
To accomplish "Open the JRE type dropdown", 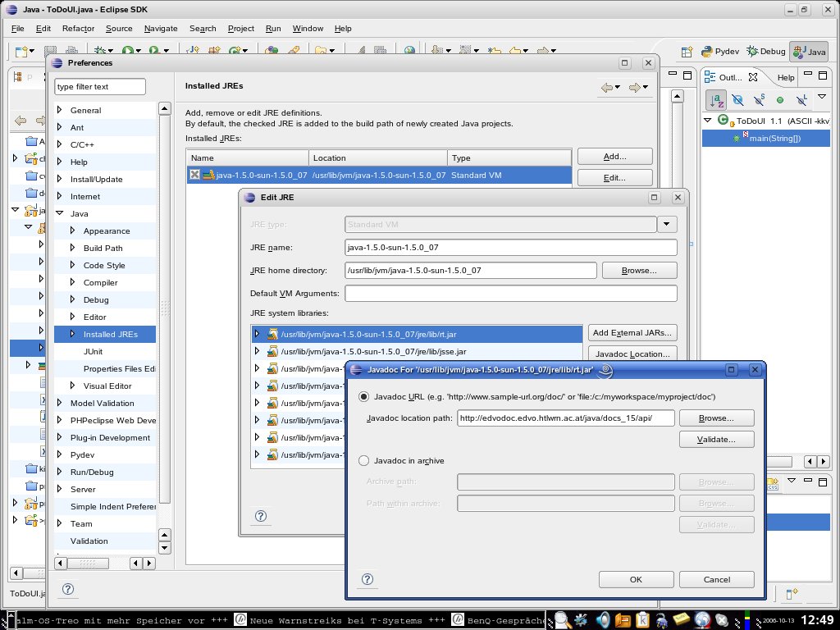I will coord(667,224).
